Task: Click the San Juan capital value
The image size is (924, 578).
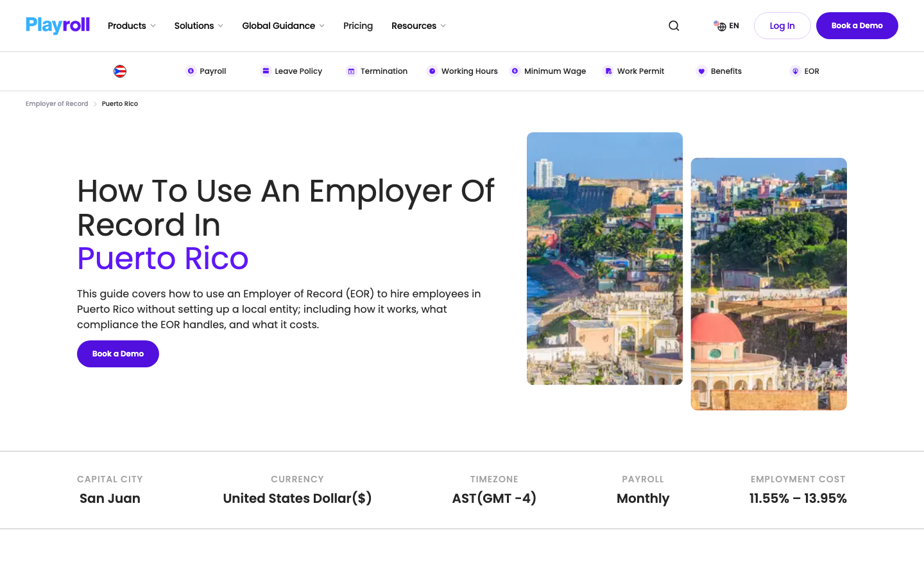Action: [110, 498]
